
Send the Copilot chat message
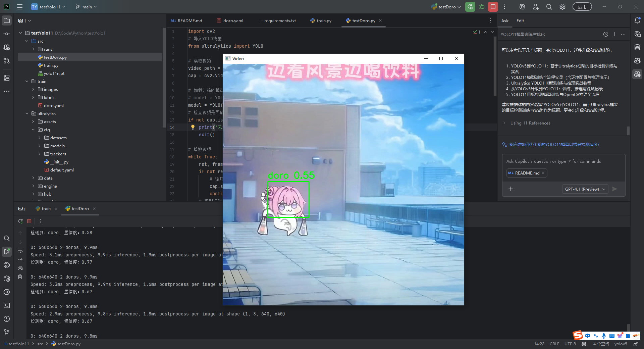click(614, 189)
